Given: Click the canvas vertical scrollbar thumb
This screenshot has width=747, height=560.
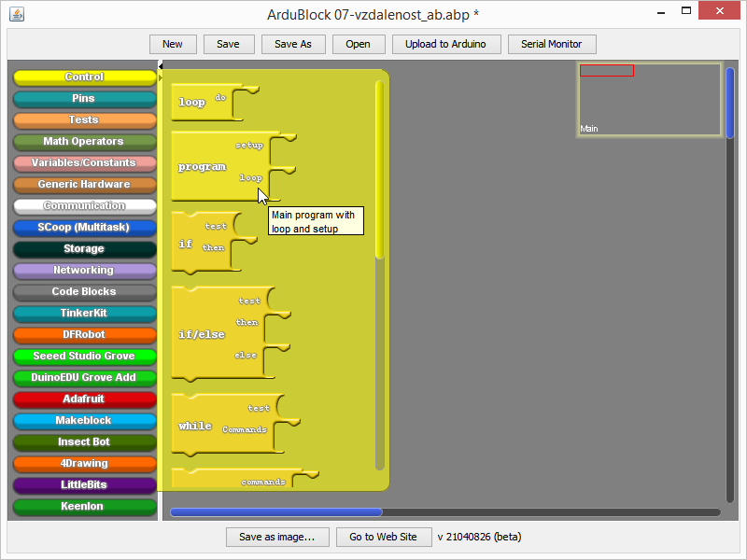Looking at the screenshot, I should tap(730, 103).
